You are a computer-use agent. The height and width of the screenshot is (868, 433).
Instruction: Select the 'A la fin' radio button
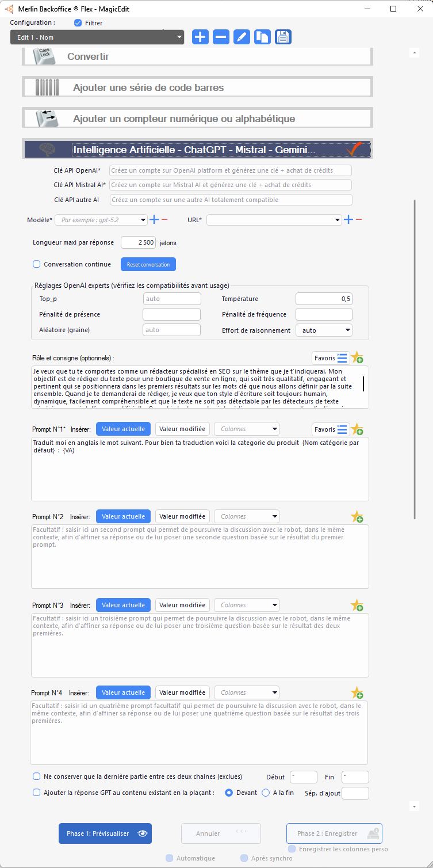click(266, 793)
